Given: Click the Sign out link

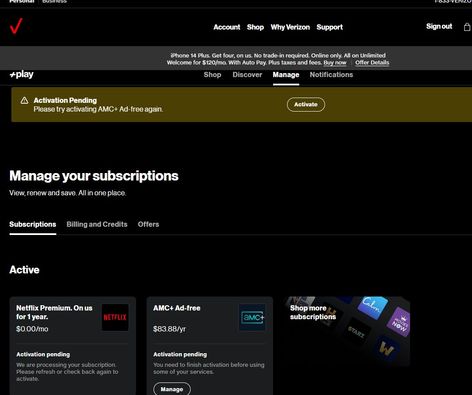Looking at the screenshot, I should [x=439, y=26].
